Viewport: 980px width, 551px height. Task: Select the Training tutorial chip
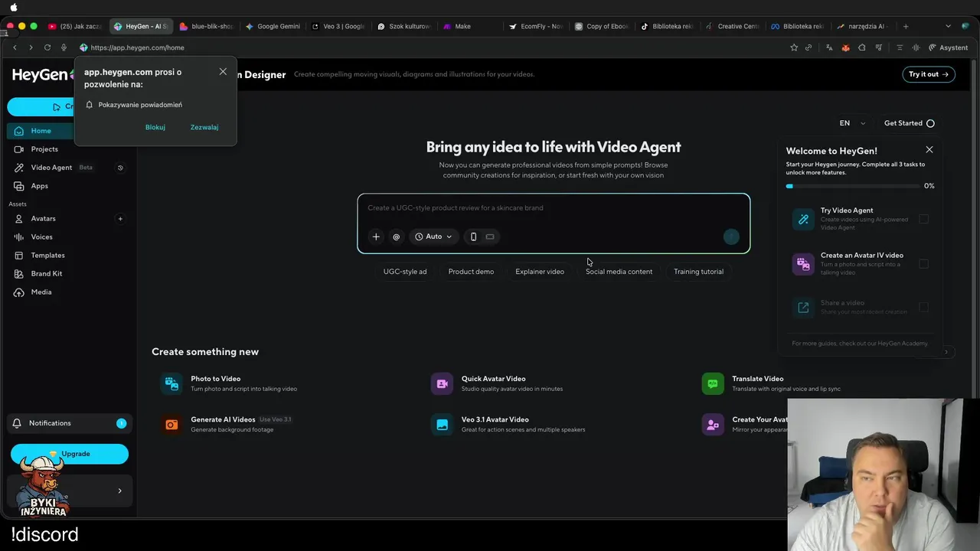(x=698, y=272)
